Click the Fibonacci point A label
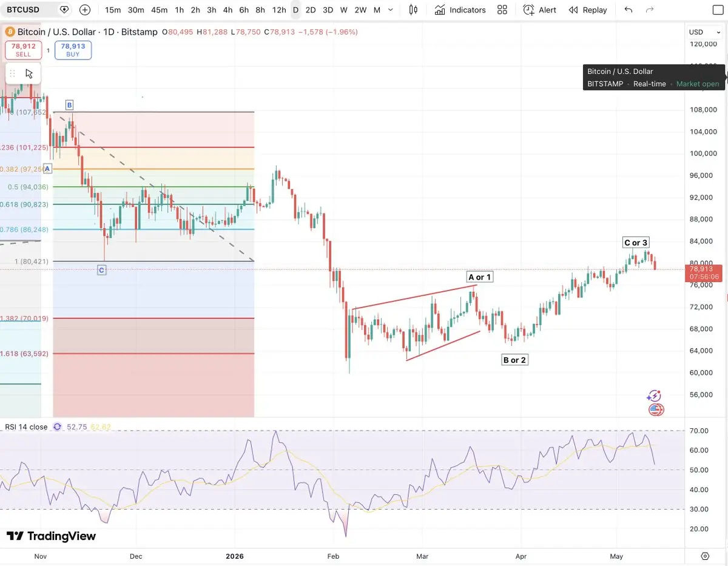This screenshot has height=566, width=728. 49,168
